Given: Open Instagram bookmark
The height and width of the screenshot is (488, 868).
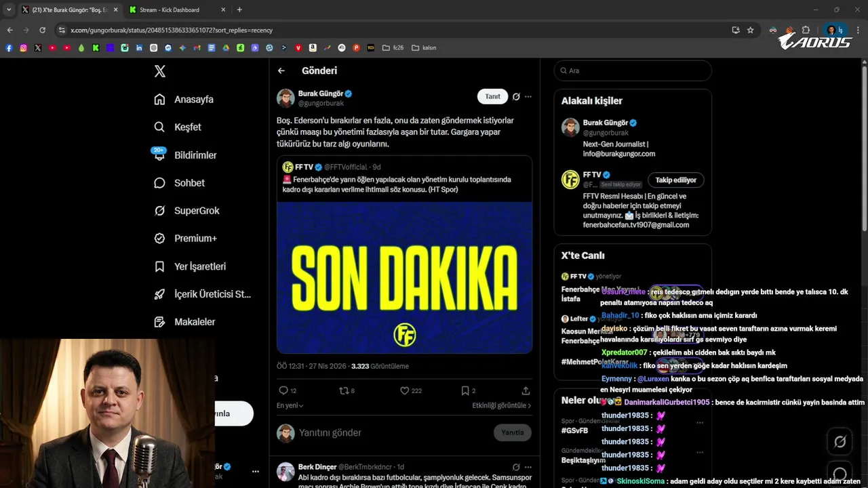Looking at the screenshot, I should tap(23, 47).
